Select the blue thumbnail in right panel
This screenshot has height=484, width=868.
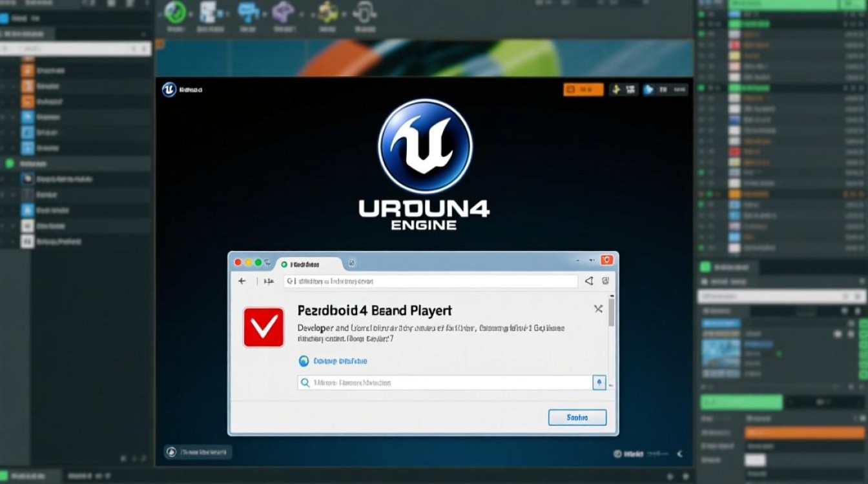point(721,354)
